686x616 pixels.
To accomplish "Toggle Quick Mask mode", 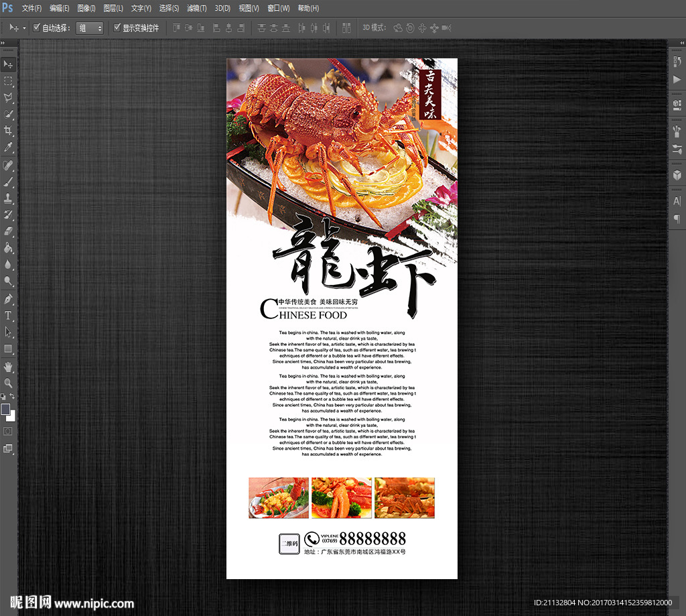I will (x=8, y=431).
